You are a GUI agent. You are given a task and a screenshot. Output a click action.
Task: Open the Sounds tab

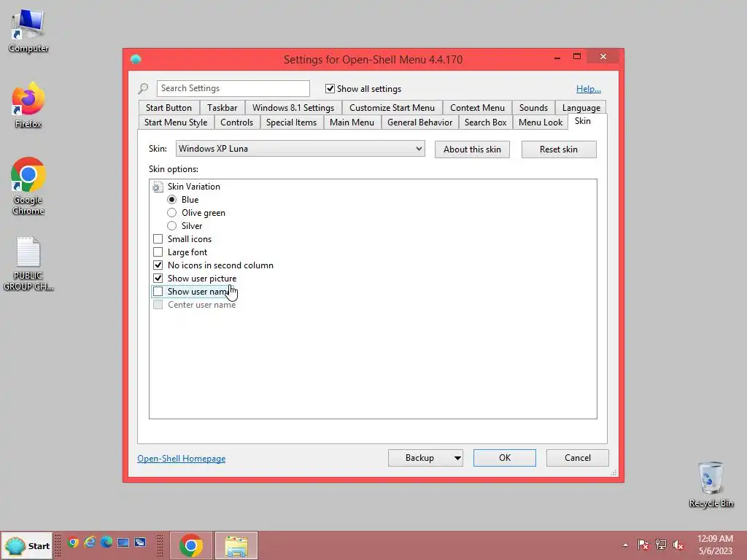pyautogui.click(x=533, y=108)
